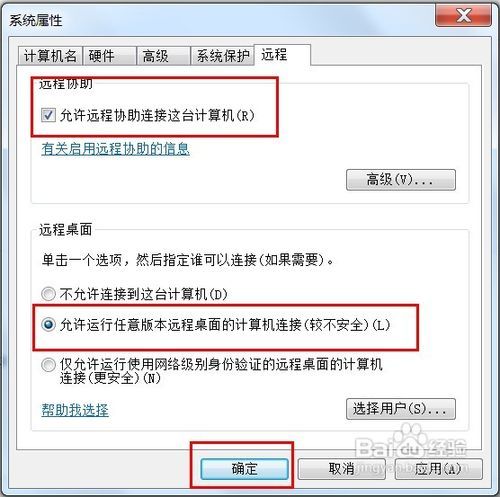Switch to the 计算机名 tab
Screen dimensions: 500x497
coord(49,56)
